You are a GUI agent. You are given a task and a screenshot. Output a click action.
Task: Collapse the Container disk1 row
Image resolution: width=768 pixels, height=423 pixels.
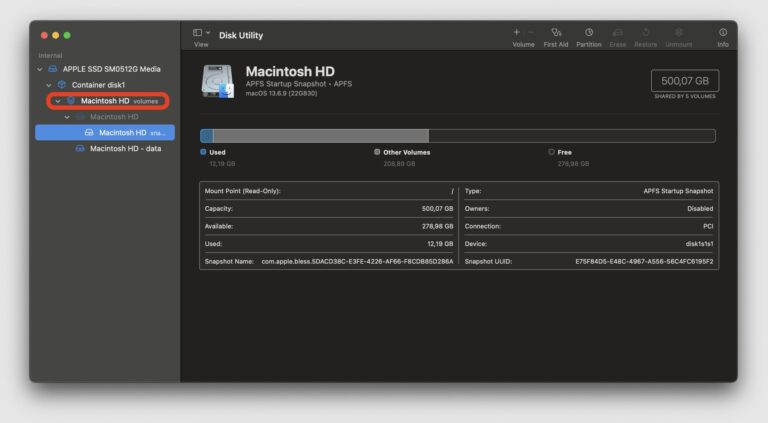[x=49, y=85]
